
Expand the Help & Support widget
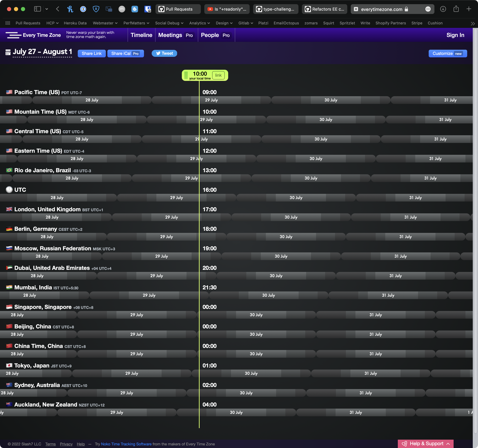click(x=426, y=443)
